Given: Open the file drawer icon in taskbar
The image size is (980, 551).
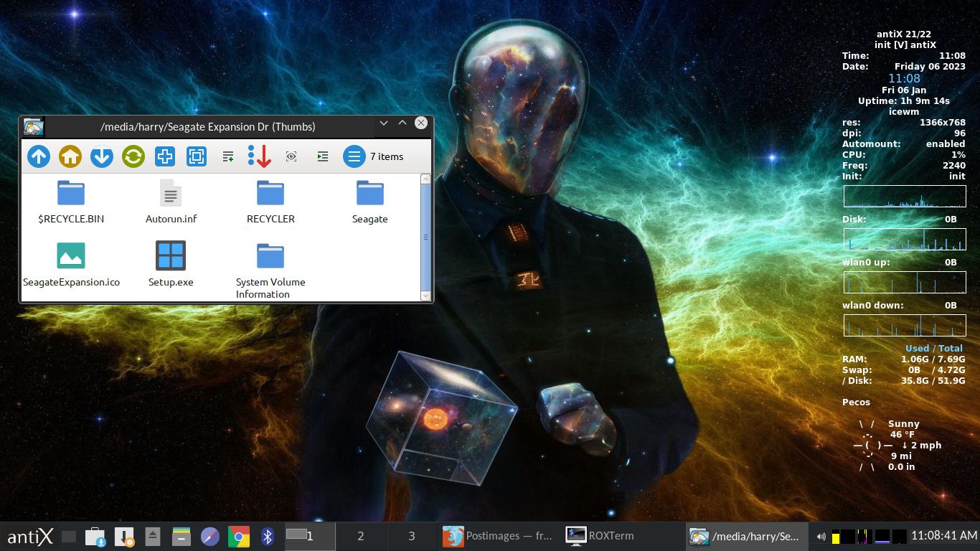Looking at the screenshot, I should coord(182,536).
